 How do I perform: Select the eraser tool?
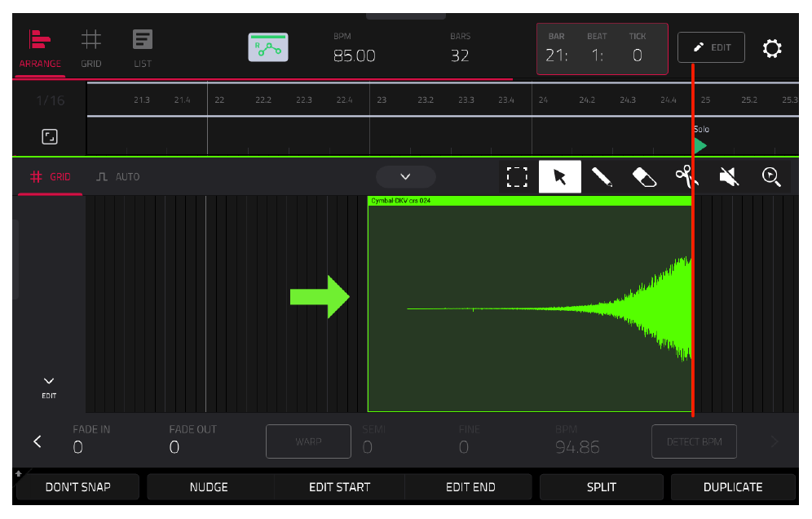(x=644, y=177)
